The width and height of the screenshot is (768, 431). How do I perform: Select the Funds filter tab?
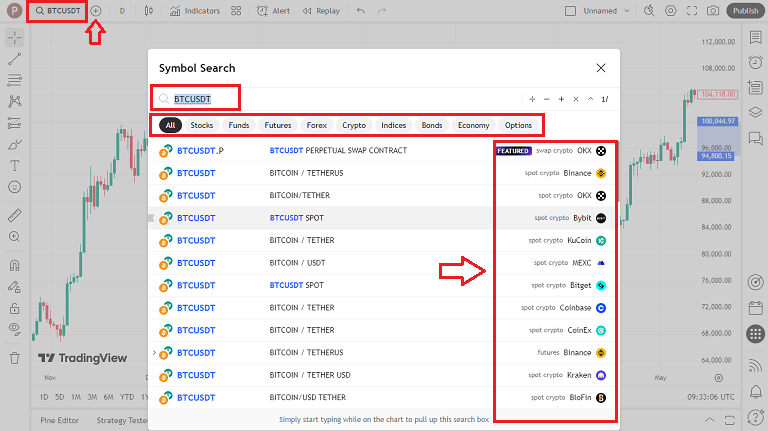click(239, 125)
